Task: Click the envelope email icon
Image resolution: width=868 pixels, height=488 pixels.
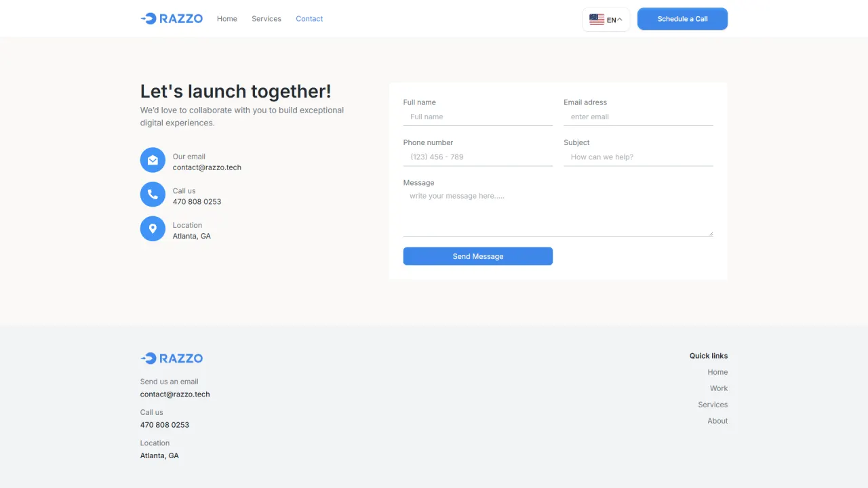Action: click(153, 160)
